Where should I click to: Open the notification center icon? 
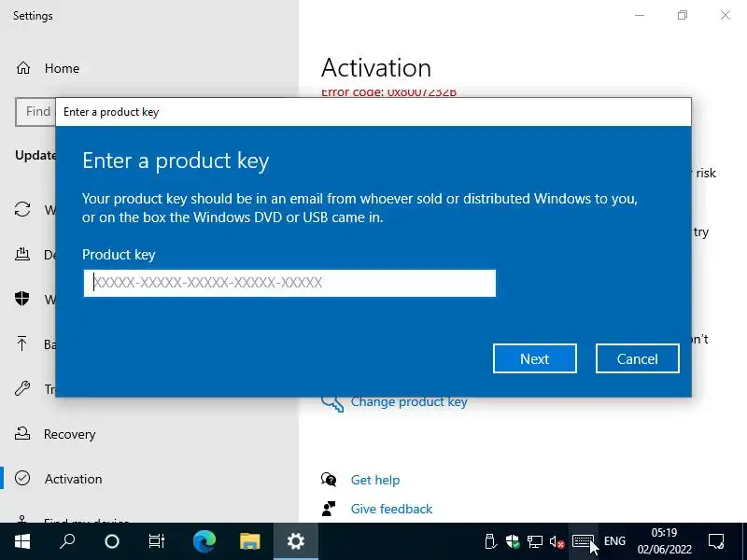[716, 541]
